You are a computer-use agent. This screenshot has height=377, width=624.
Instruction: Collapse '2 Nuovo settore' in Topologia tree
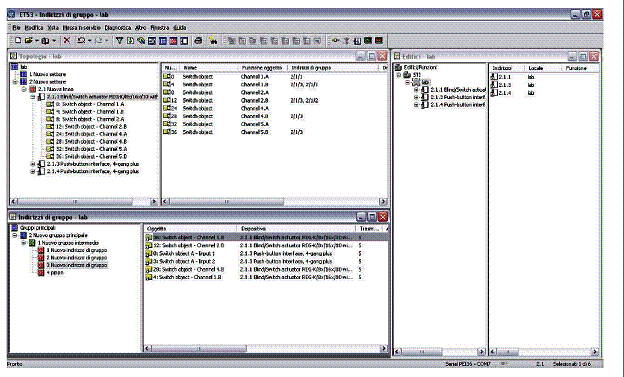click(15, 82)
